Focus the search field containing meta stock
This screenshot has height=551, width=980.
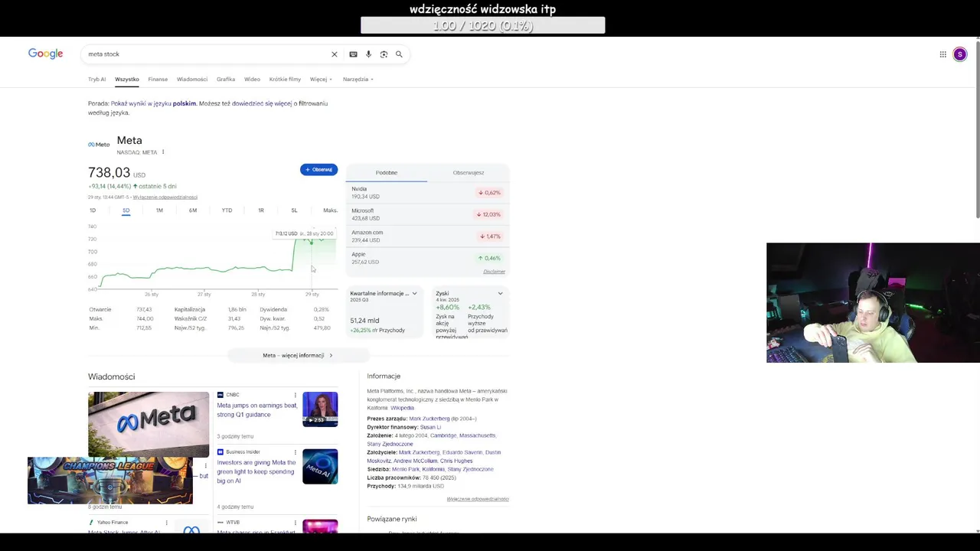click(207, 54)
